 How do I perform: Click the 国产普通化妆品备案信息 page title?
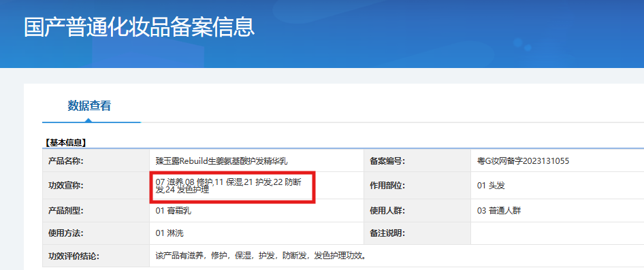140,27
